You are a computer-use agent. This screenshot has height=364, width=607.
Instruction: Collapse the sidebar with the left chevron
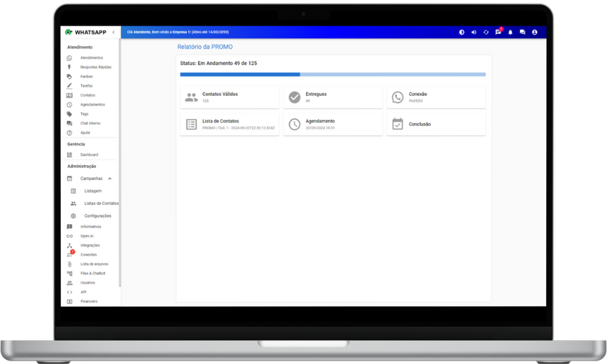pos(114,32)
